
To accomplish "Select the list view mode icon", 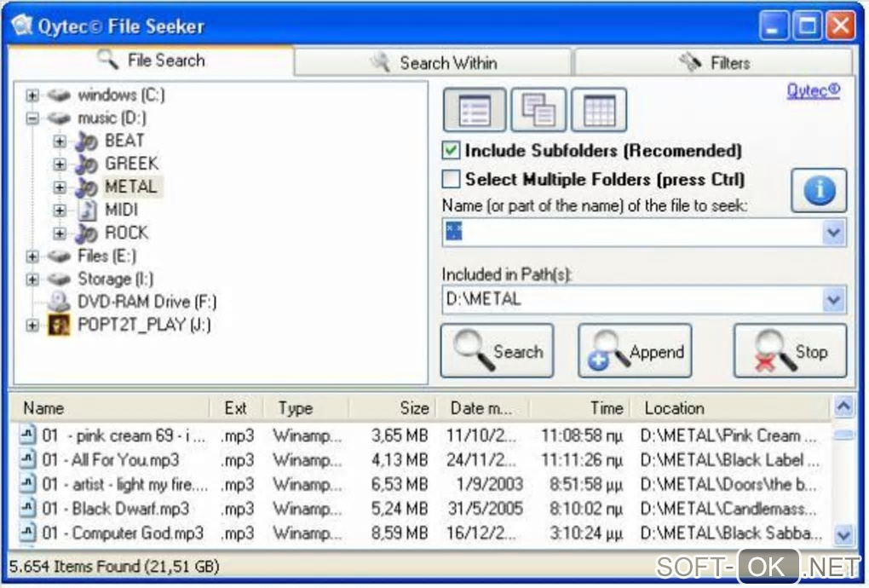I will pos(475,110).
